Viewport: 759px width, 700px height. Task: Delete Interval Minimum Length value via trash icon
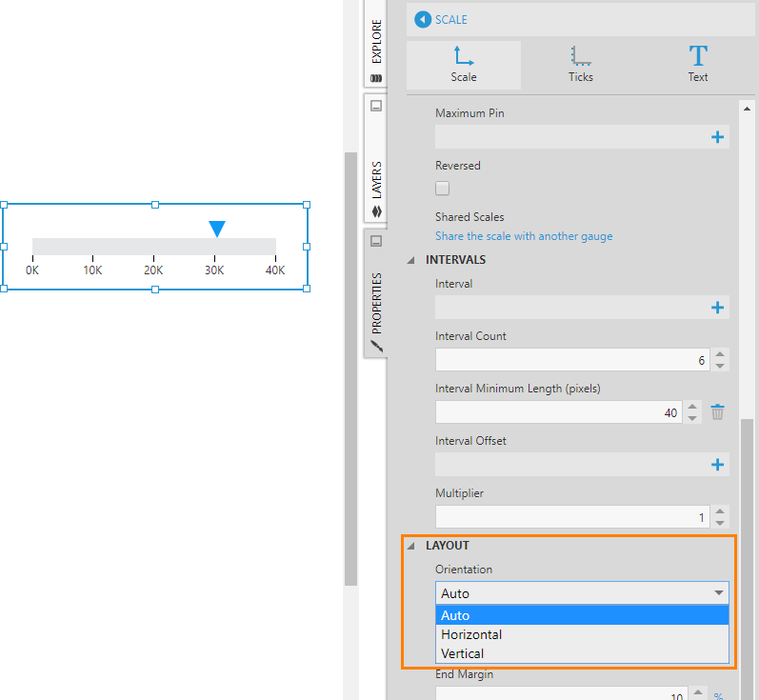pyautogui.click(x=718, y=411)
